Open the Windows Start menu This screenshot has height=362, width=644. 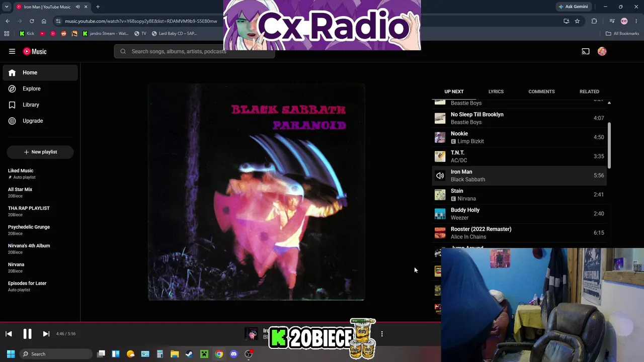11,354
